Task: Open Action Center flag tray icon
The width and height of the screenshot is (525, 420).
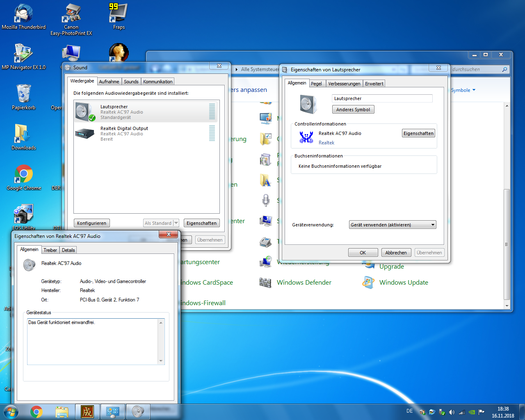Action: 482,412
